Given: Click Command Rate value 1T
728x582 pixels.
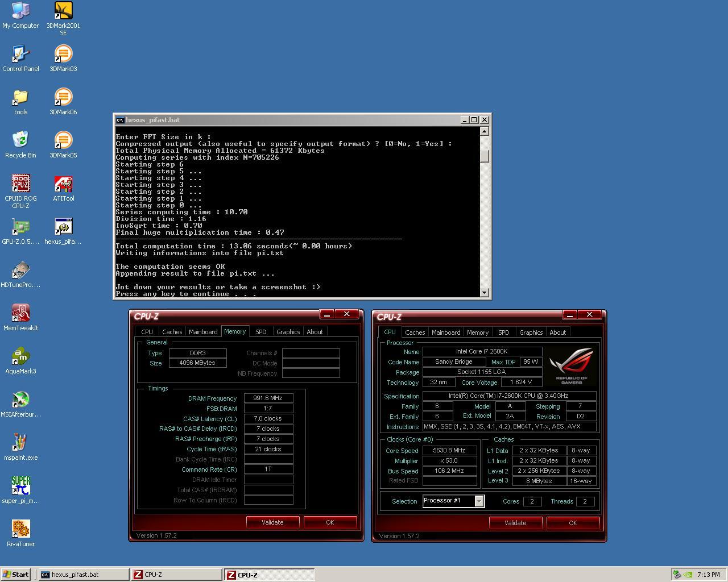Looking at the screenshot, I should [268, 469].
